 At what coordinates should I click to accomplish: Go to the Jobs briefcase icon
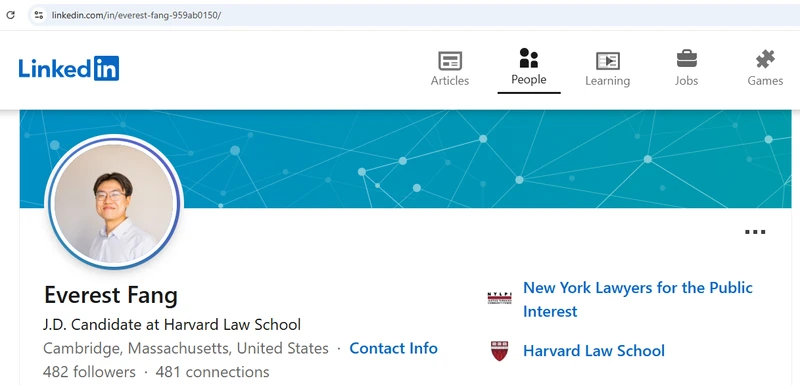(x=687, y=59)
